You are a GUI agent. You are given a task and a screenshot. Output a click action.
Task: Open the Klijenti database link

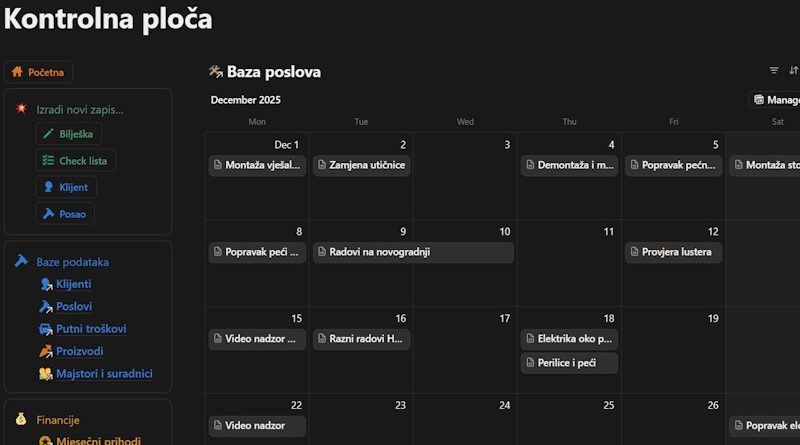click(73, 284)
